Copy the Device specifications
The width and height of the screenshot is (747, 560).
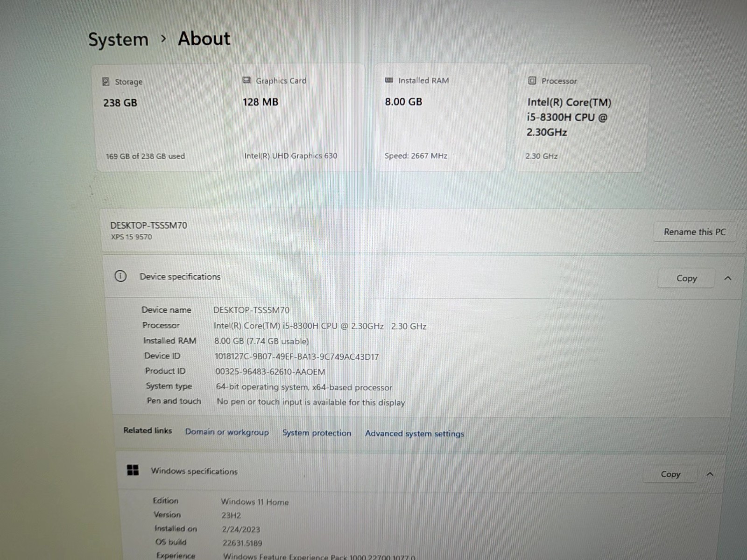686,278
